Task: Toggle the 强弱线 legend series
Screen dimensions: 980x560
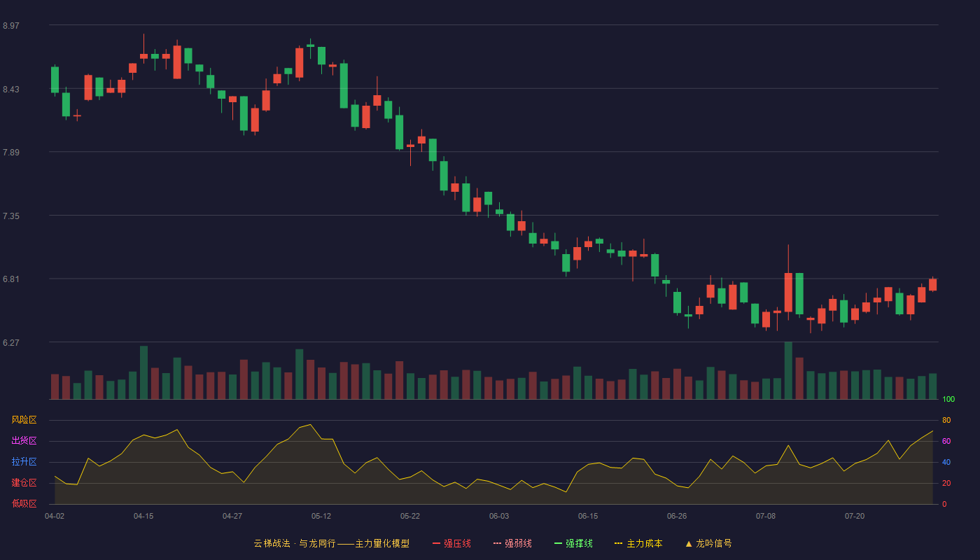Action: click(x=512, y=543)
